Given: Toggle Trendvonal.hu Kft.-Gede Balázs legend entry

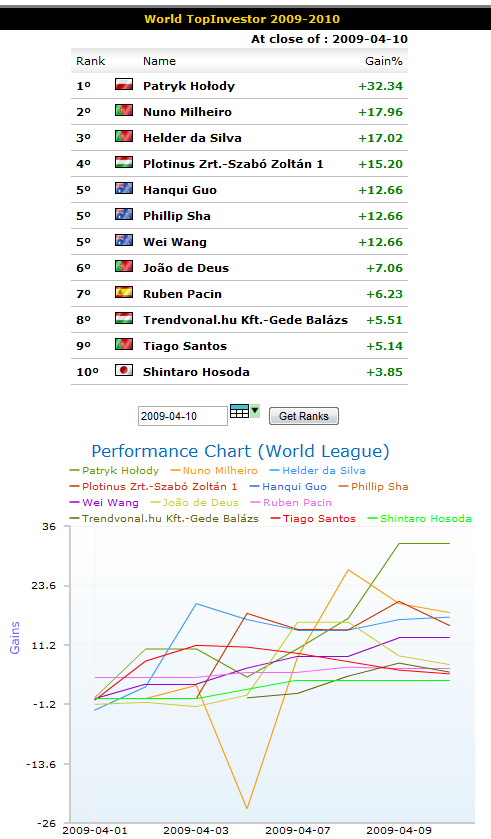Looking at the screenshot, I should [164, 518].
